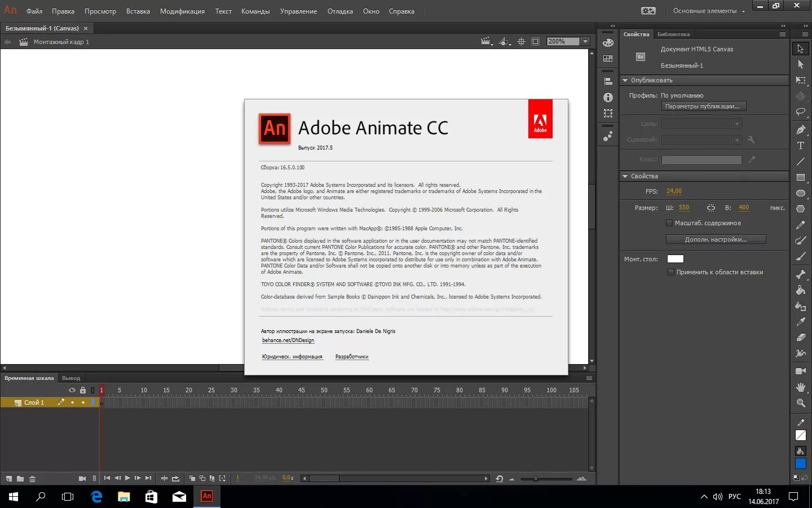Viewport: 812px width, 508px height.
Task: Switch to the Вывод tab
Action: [71, 378]
